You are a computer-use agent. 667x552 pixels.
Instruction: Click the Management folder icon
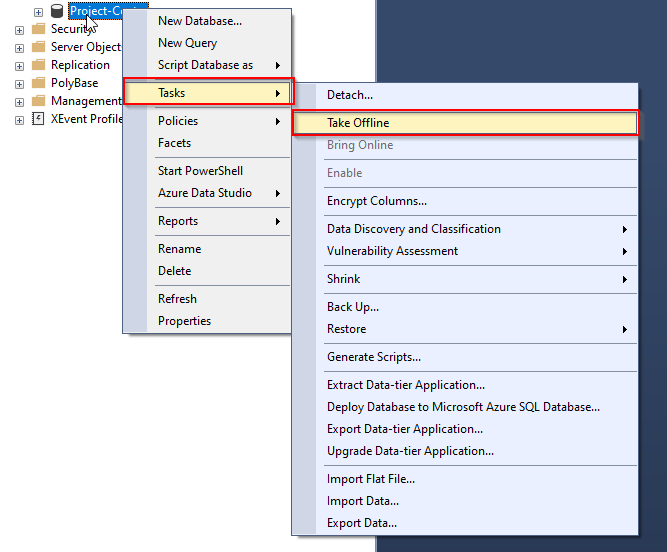pyautogui.click(x=38, y=101)
